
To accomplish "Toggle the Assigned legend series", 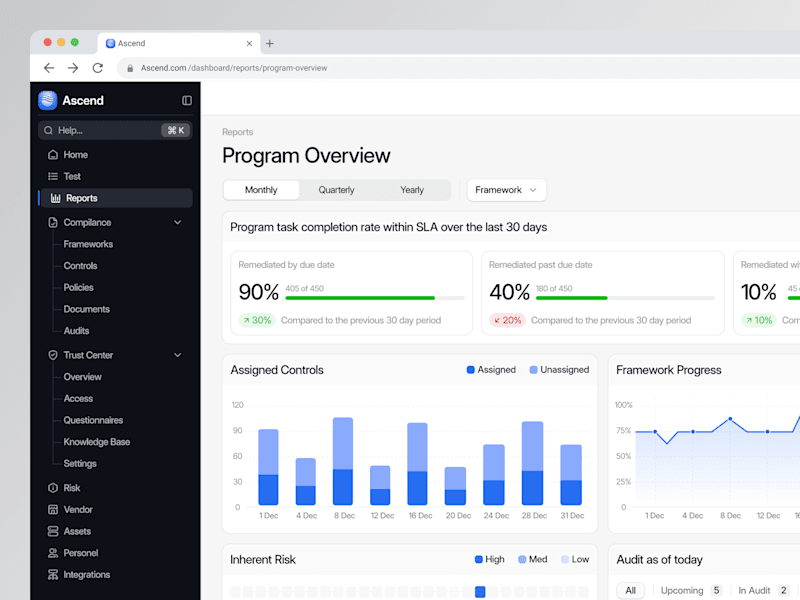I will coord(491,369).
